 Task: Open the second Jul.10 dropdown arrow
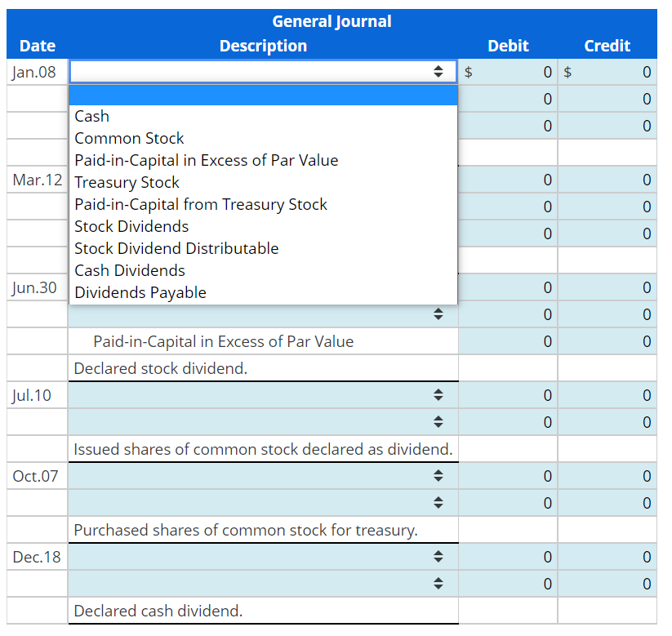(438, 422)
